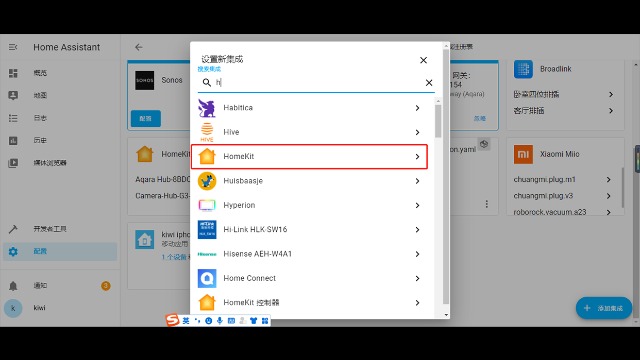Open Home Connect via its chevron
The image size is (640, 360).
[x=417, y=278]
